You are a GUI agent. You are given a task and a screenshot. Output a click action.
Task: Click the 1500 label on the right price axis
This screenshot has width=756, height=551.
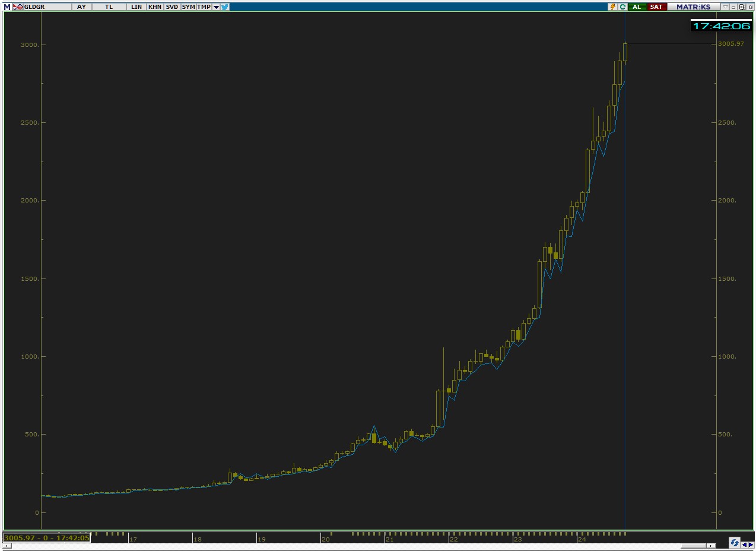coord(727,278)
